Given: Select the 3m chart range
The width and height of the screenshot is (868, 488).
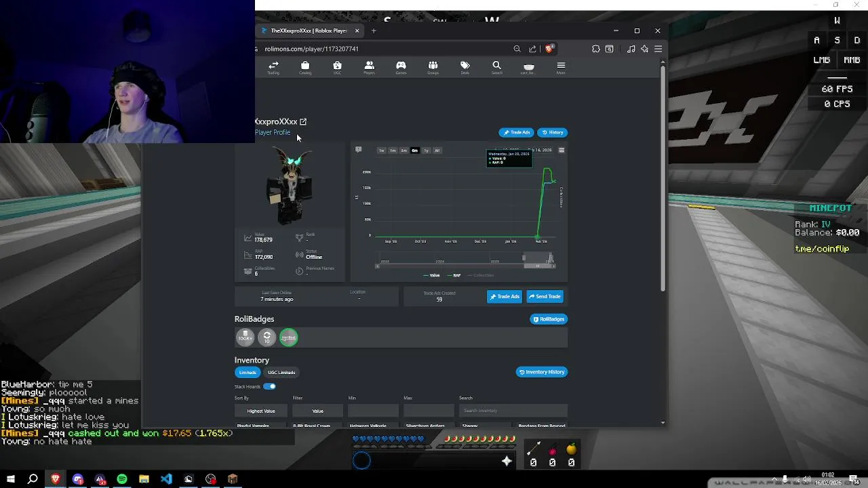Looking at the screenshot, I should coord(403,150).
